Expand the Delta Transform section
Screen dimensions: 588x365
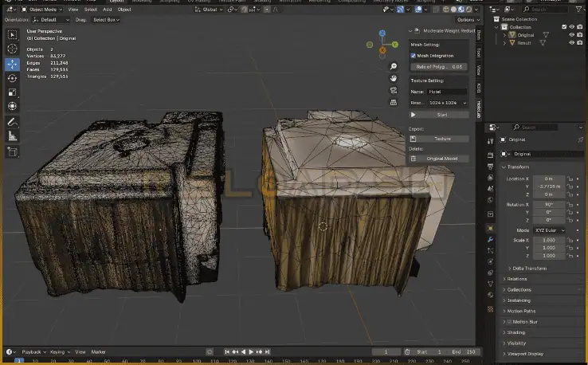coord(527,269)
